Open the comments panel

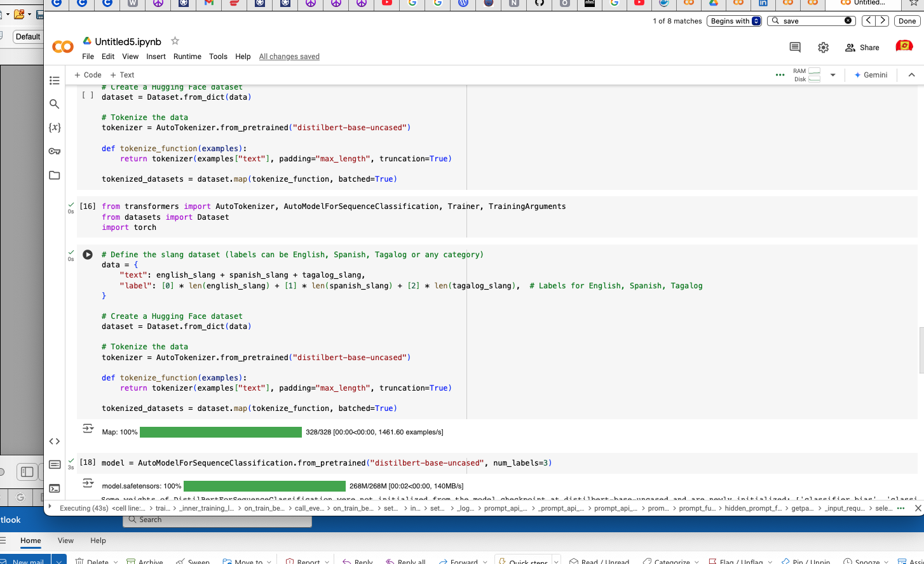point(795,47)
